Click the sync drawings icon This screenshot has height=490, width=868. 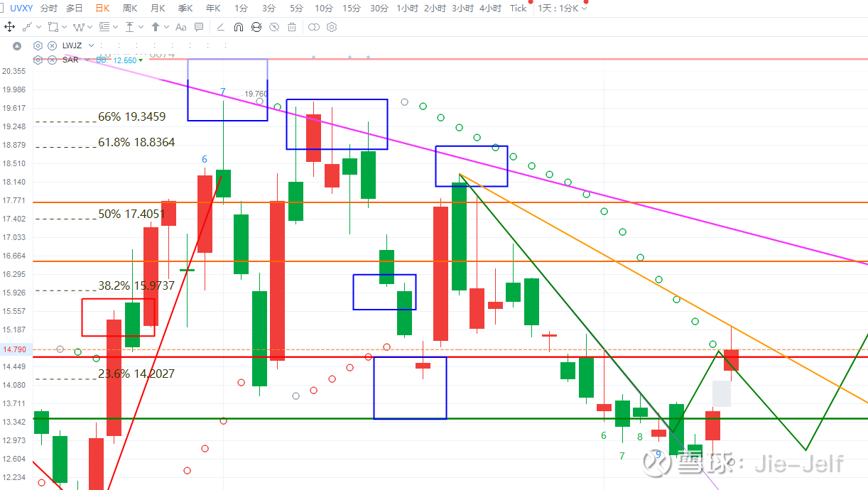(x=256, y=27)
